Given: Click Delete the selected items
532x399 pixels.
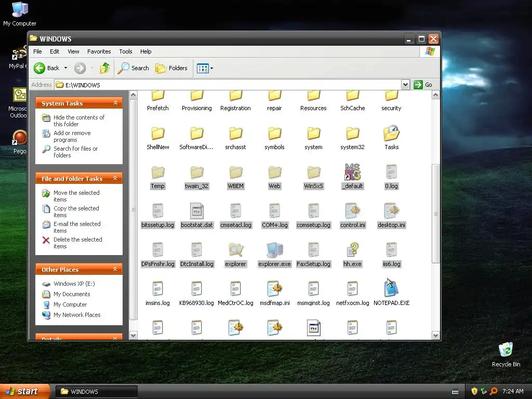Looking at the screenshot, I should pyautogui.click(x=78, y=243).
